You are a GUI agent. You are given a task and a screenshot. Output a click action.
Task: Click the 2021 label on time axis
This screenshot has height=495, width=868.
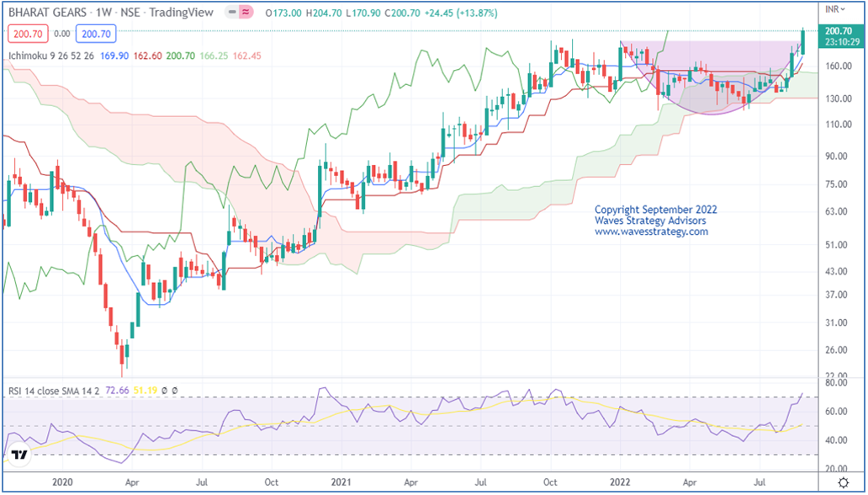(x=341, y=482)
